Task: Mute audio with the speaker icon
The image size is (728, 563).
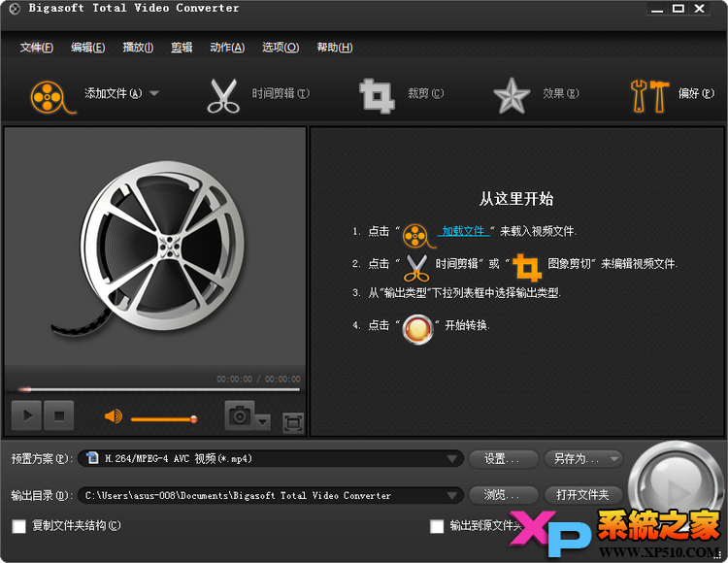Action: [x=114, y=415]
